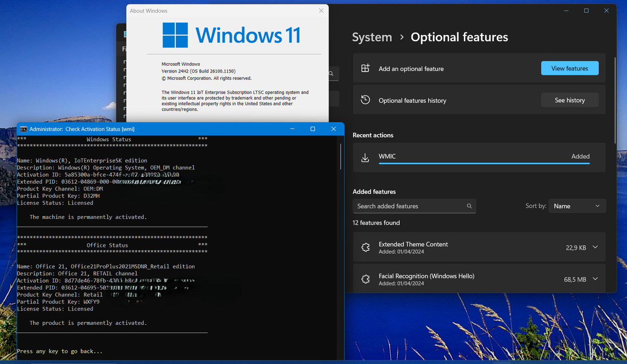This screenshot has width=627, height=364.
Task: Click "Press any key to go back..." line
Action: click(x=60, y=351)
